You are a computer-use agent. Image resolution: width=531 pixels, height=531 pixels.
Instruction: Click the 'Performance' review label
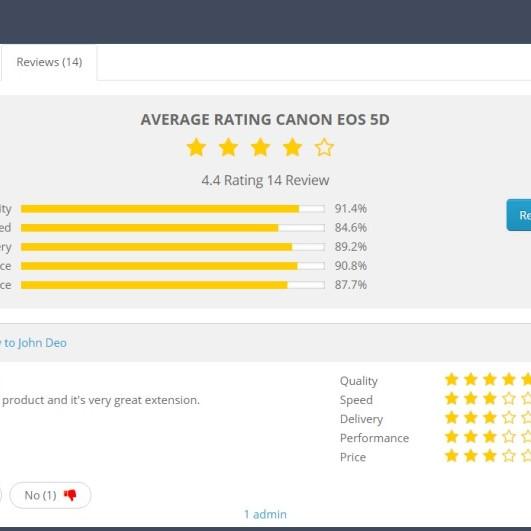click(x=375, y=438)
